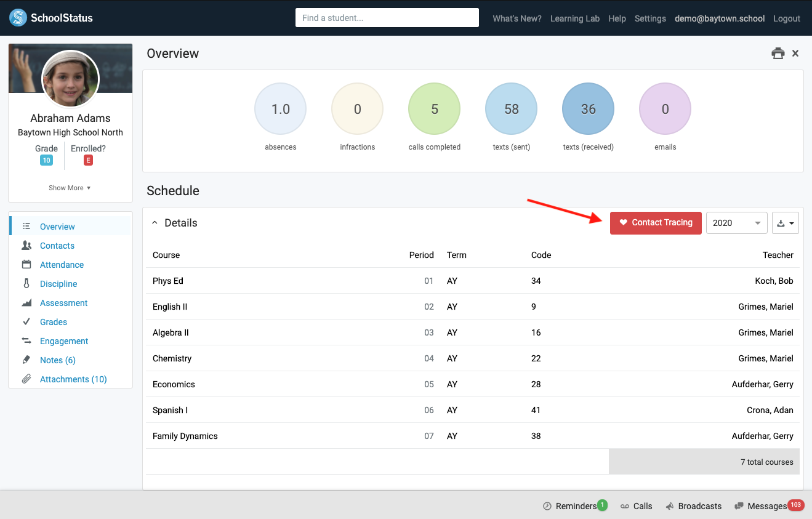This screenshot has width=812, height=519.
Task: Click the texts (received) circle showing 36
Action: click(588, 109)
